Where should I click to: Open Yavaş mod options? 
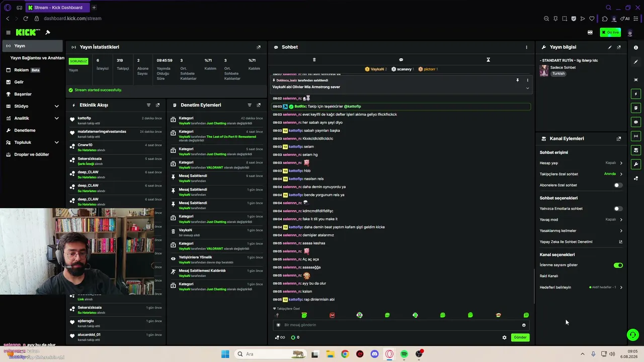click(581, 220)
